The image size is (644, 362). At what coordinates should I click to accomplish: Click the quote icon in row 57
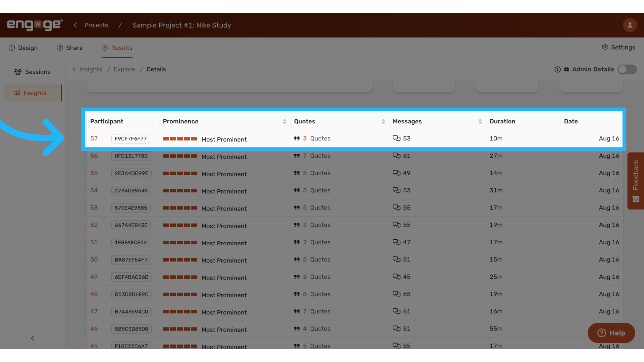click(297, 138)
